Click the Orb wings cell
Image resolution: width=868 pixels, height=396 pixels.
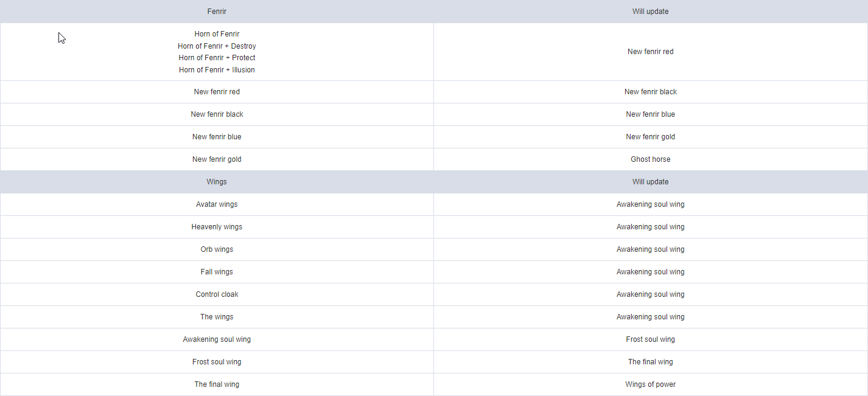pos(217,249)
